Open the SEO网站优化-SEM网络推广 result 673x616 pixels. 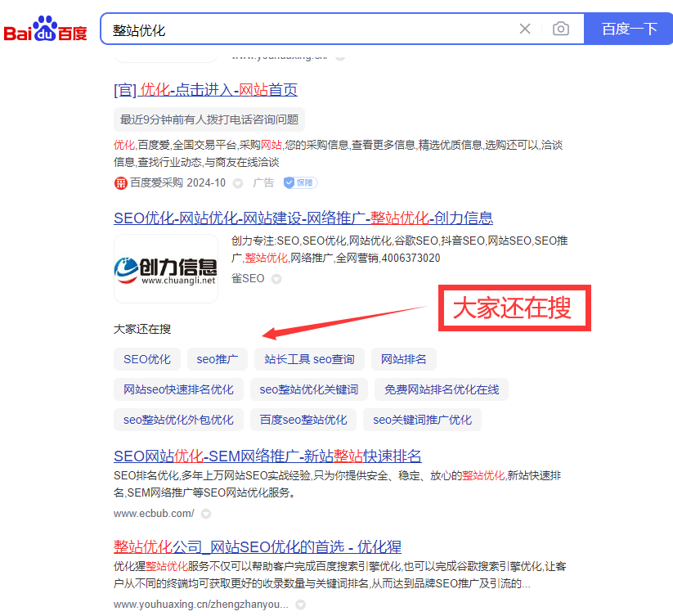[267, 456]
